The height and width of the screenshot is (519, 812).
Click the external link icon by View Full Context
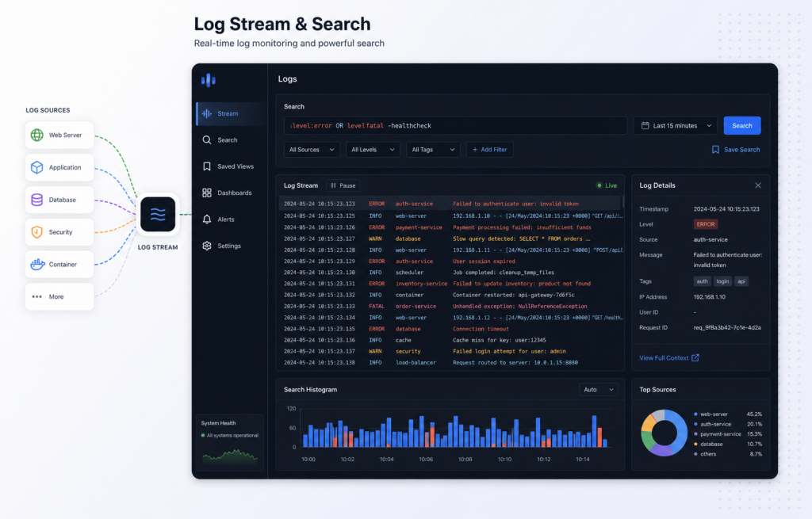pos(695,357)
